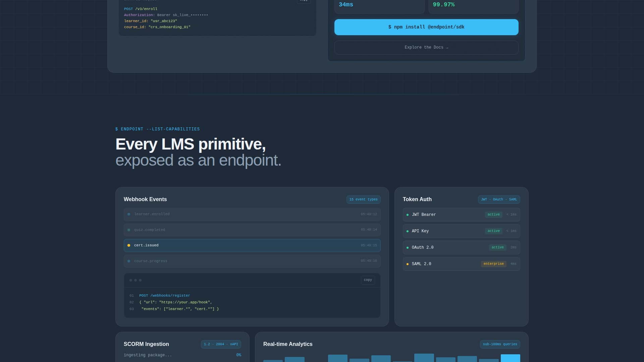Image resolution: width=644 pixels, height=362 pixels.
Task: Click the orange dot beside SAML 2.0
Action: pyautogui.click(x=408, y=264)
